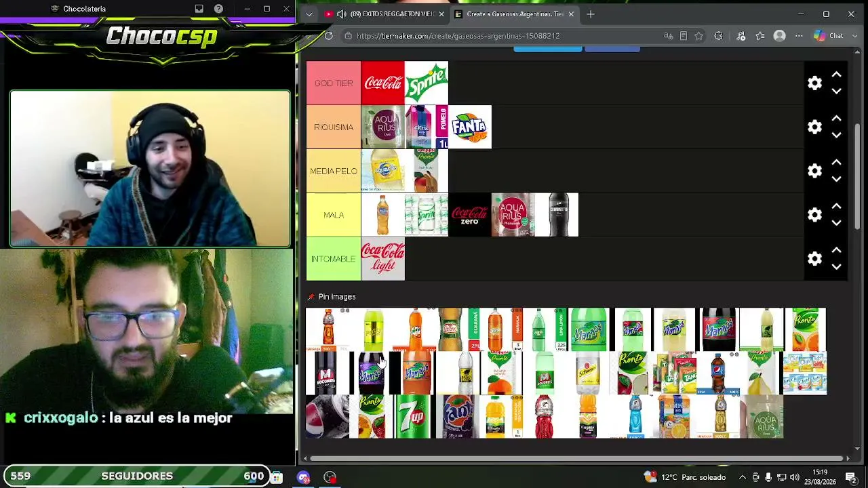Viewport: 868px width, 488px height.
Task: Open a new browser tab
Action: click(591, 14)
